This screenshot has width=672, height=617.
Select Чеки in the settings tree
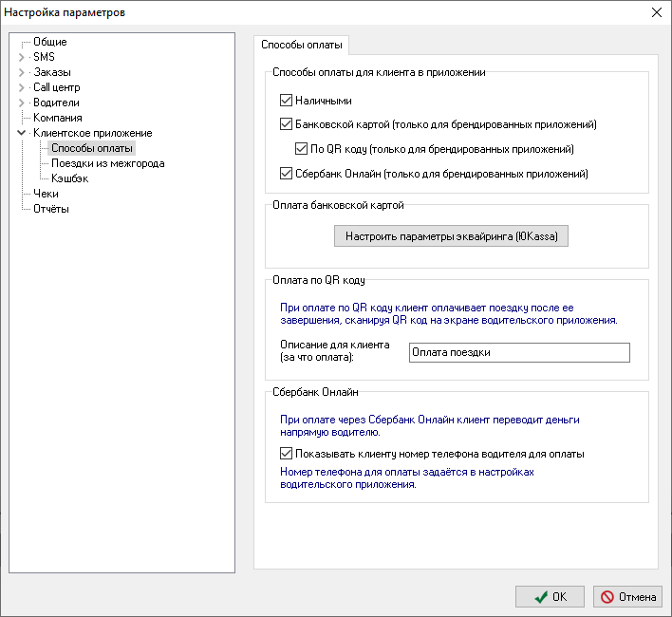[46, 194]
